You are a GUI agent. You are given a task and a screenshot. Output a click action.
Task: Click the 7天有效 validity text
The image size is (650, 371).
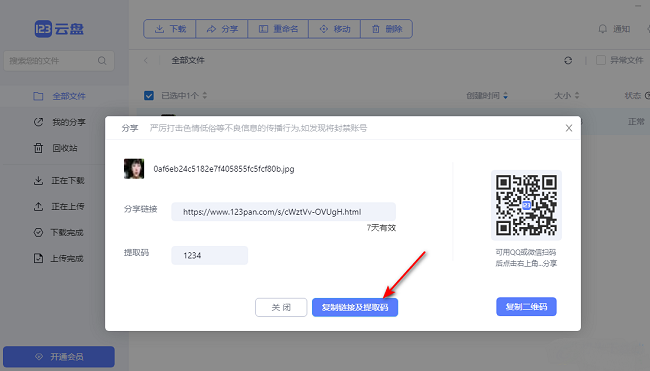(x=381, y=228)
